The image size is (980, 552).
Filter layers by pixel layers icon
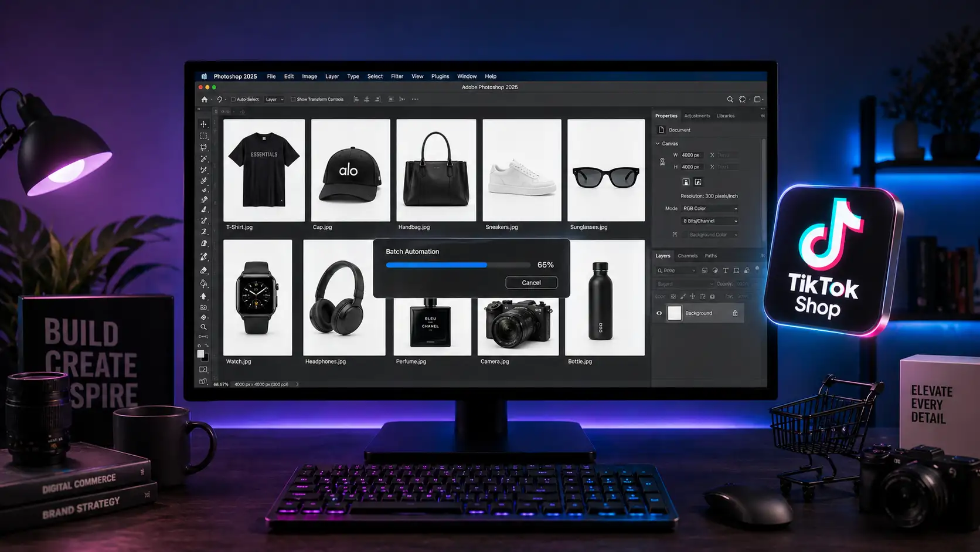(x=705, y=270)
